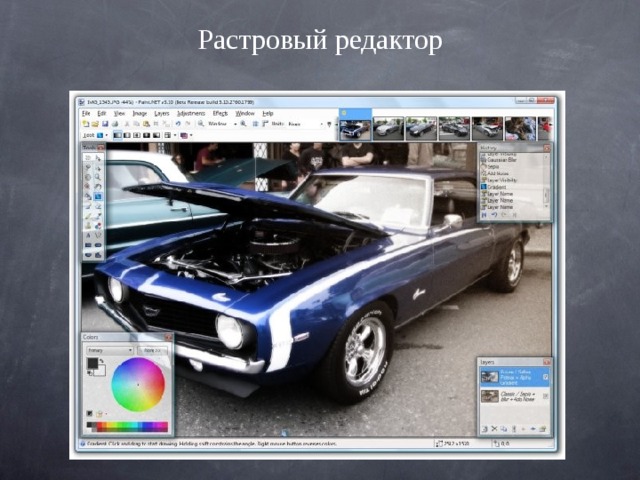Add a new layer in Layers panel
The width and height of the screenshot is (640, 480).
pos(485,429)
